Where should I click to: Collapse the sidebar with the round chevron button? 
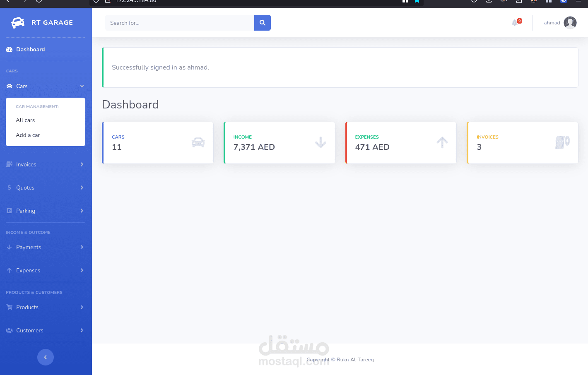pos(46,357)
